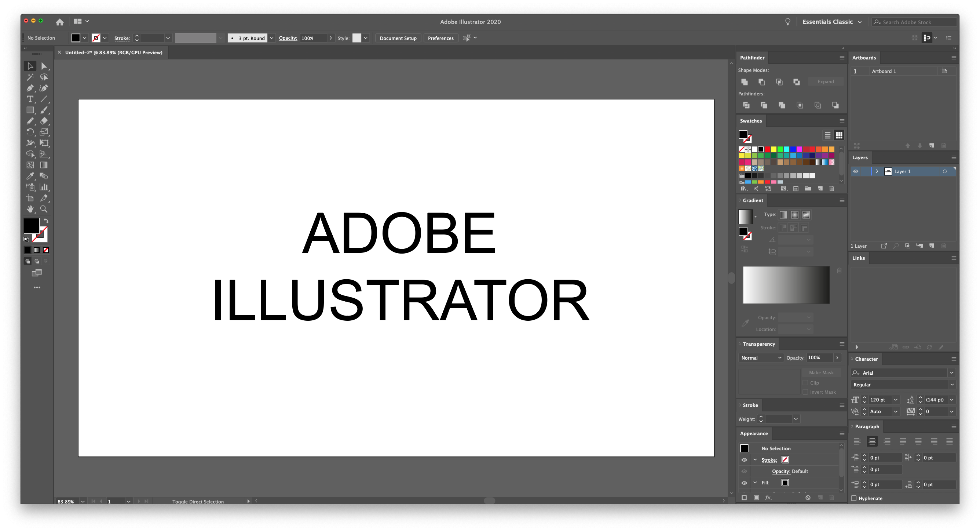Open the Home screen icon
The height and width of the screenshot is (531, 980).
pos(60,22)
